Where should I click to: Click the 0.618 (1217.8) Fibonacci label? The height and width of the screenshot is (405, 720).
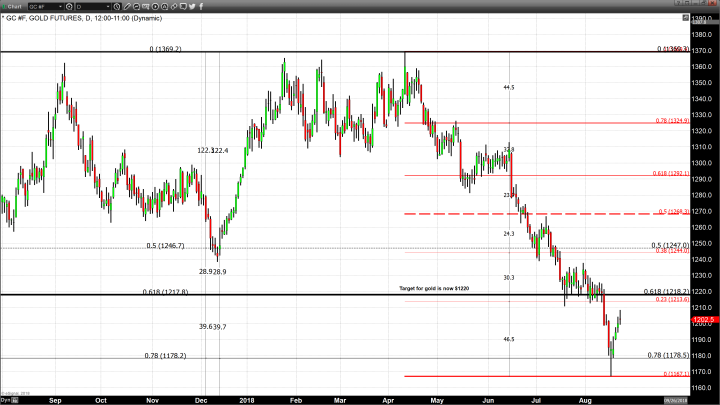click(165, 291)
